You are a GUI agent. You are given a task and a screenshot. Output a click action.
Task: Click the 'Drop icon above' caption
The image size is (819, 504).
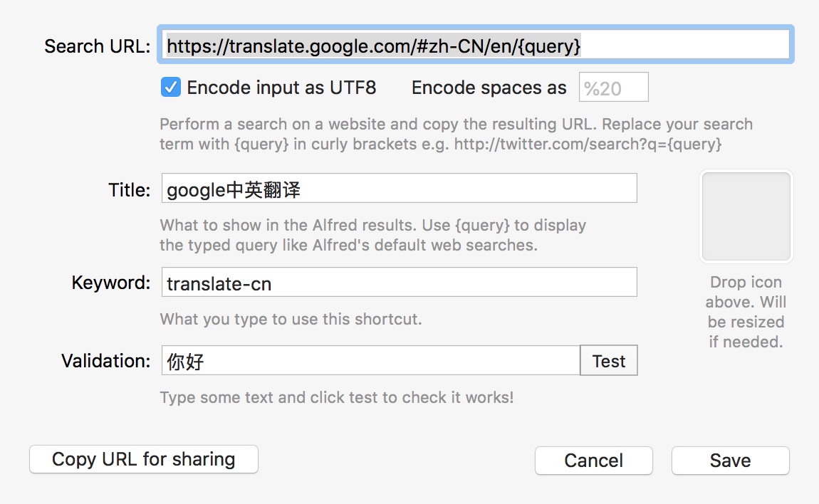coord(746,312)
